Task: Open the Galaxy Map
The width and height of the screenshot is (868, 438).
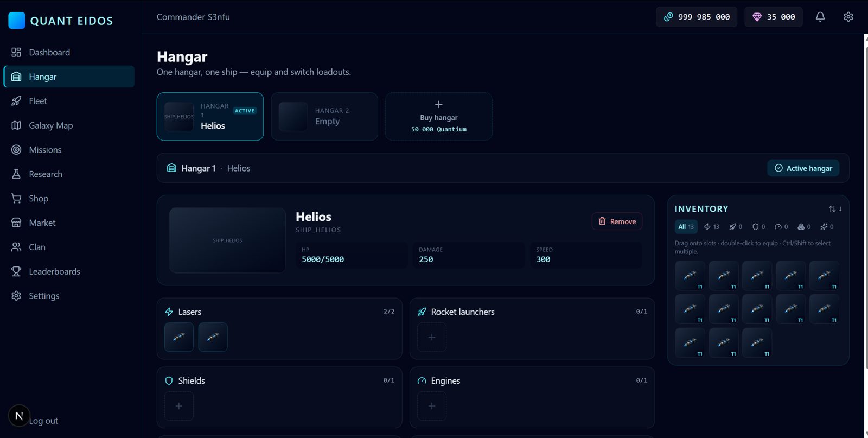Action: coord(69,125)
